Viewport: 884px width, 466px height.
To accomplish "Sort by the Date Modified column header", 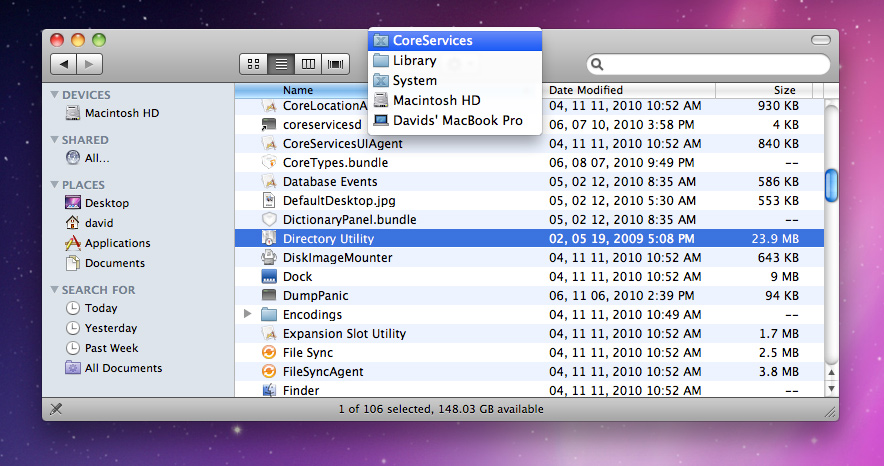I will tap(586, 90).
